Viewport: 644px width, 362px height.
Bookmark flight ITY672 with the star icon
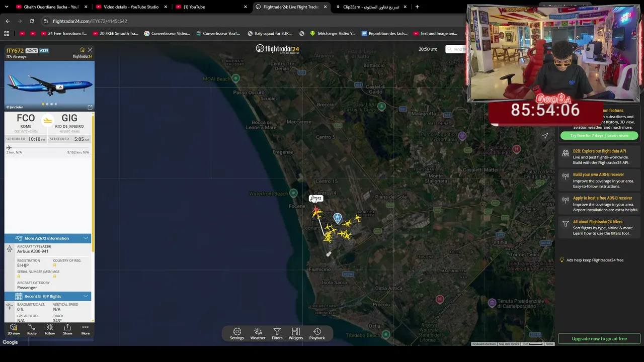pyautogui.click(x=82, y=50)
